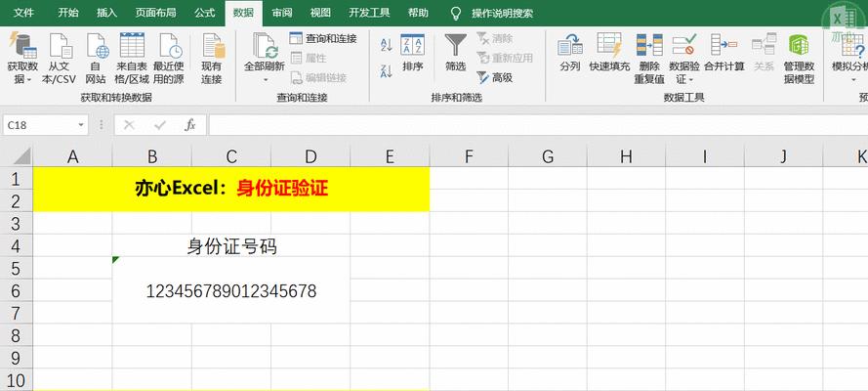Select row 3 header

tap(16, 224)
